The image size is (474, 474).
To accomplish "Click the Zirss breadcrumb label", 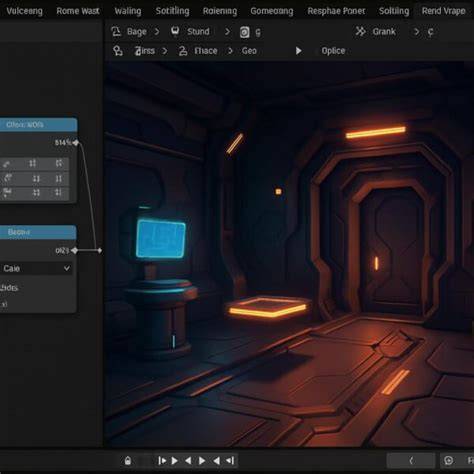I will click(145, 51).
